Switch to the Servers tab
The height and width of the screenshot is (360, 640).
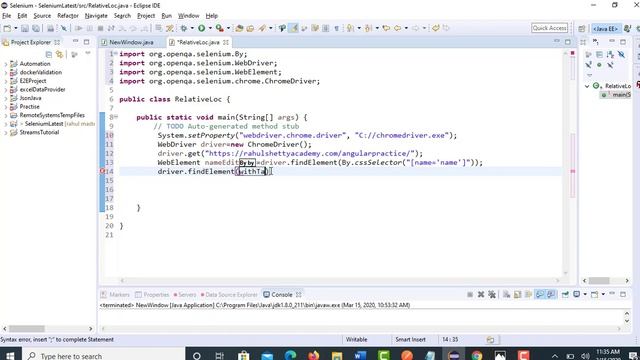pyautogui.click(x=185, y=294)
